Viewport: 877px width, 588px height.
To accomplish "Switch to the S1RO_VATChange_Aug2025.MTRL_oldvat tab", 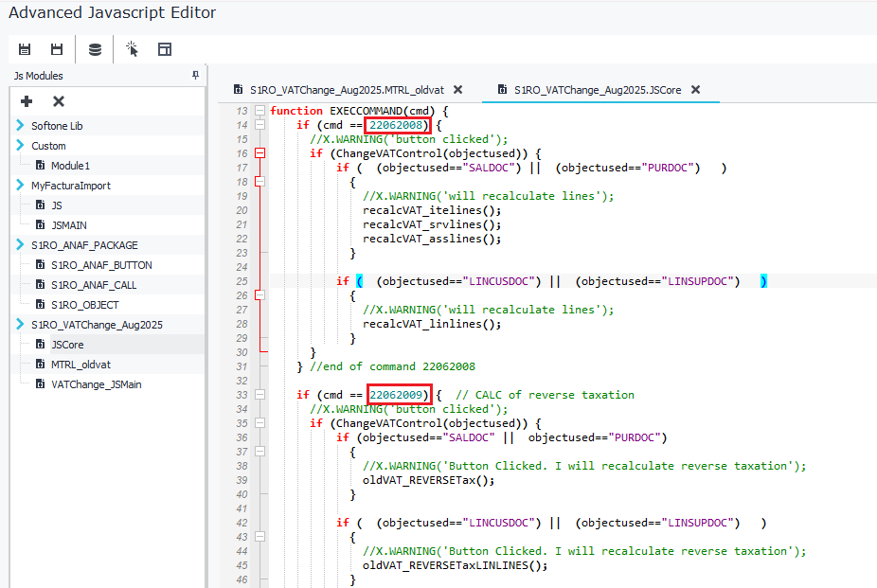I will pyautogui.click(x=347, y=90).
